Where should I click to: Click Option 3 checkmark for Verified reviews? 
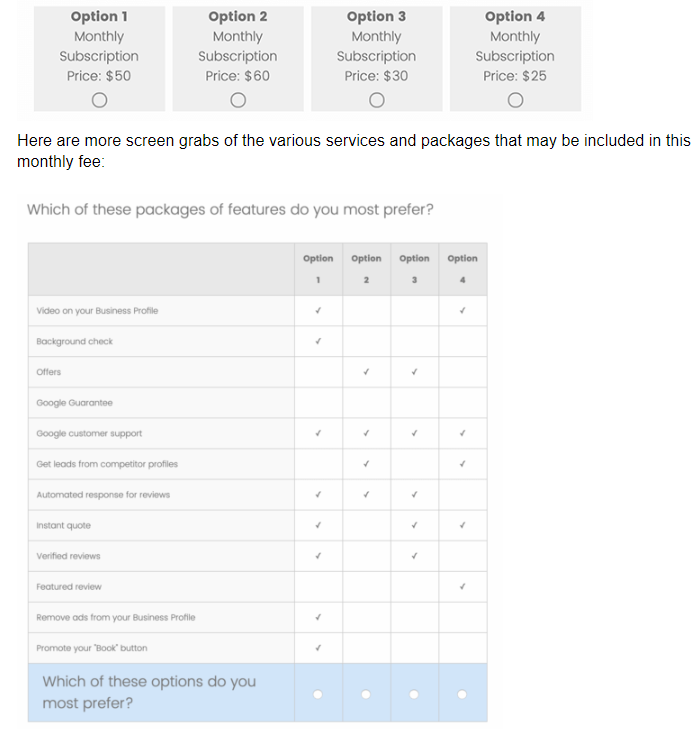pyautogui.click(x=414, y=556)
